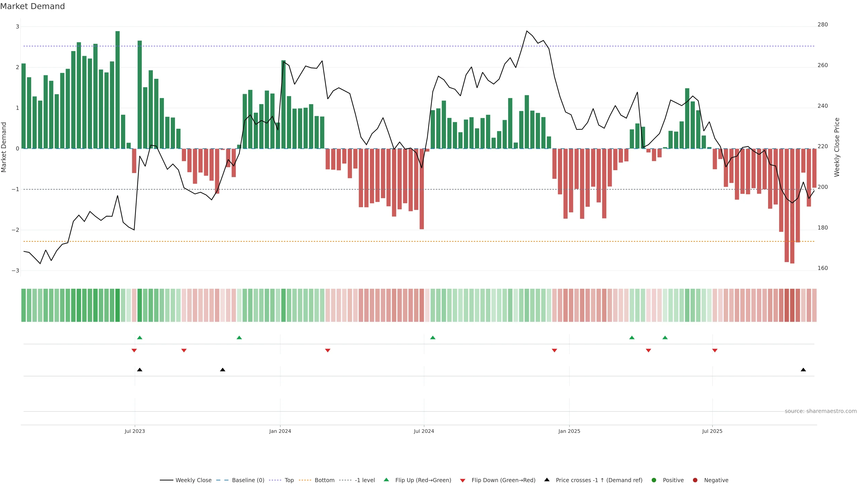Click the green Flip Up legend triangle

(x=386, y=480)
